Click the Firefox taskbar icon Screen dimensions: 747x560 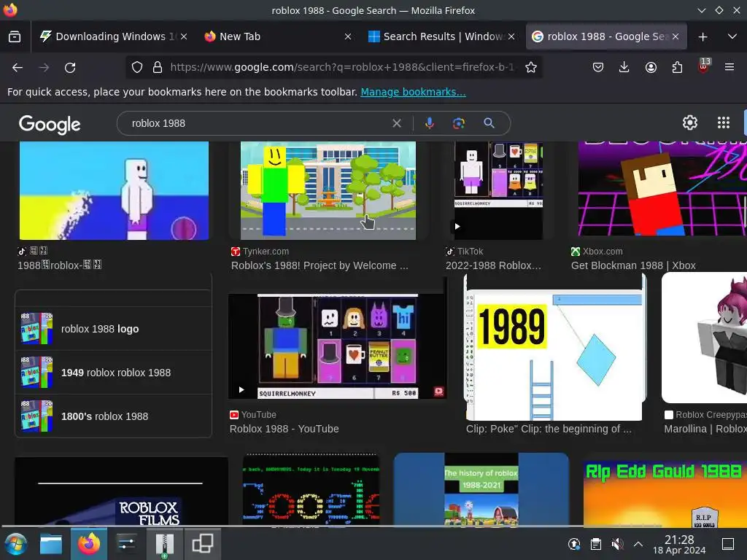coord(88,544)
